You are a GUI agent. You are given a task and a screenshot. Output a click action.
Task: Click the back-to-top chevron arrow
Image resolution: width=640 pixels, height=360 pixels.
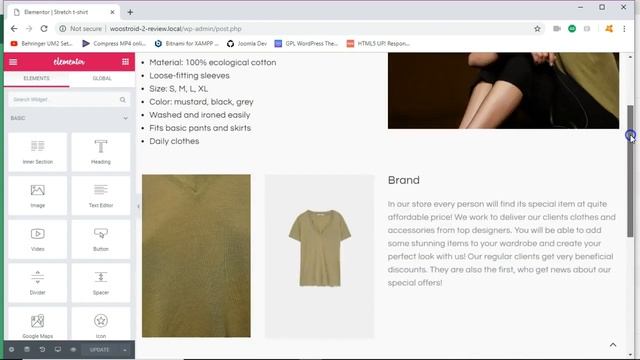pyautogui.click(x=613, y=345)
